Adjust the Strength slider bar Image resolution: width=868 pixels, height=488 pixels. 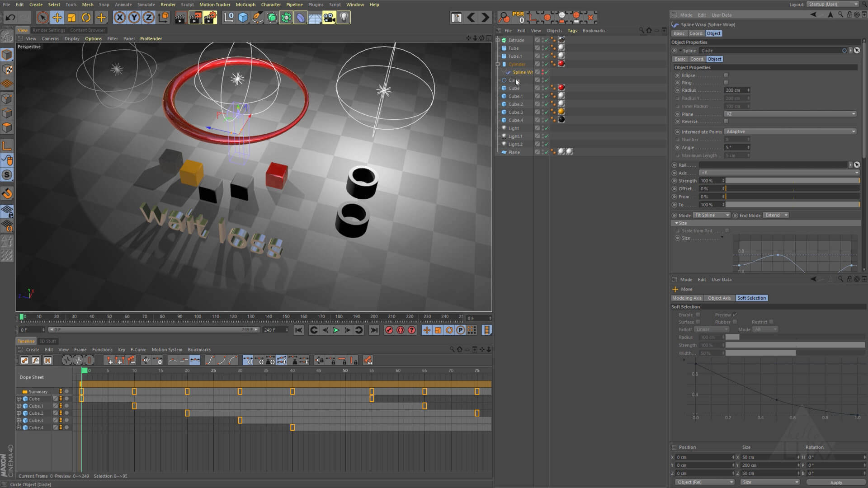click(x=792, y=181)
